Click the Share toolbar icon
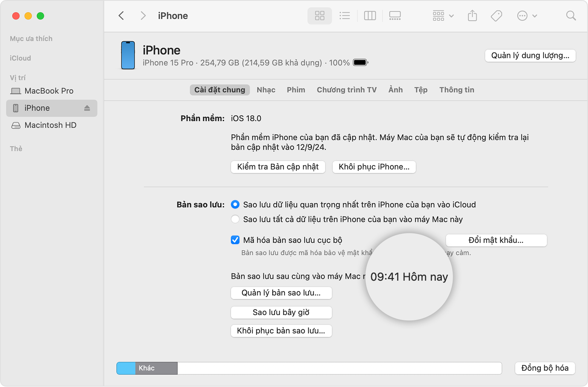The width and height of the screenshot is (588, 387). [x=472, y=16]
